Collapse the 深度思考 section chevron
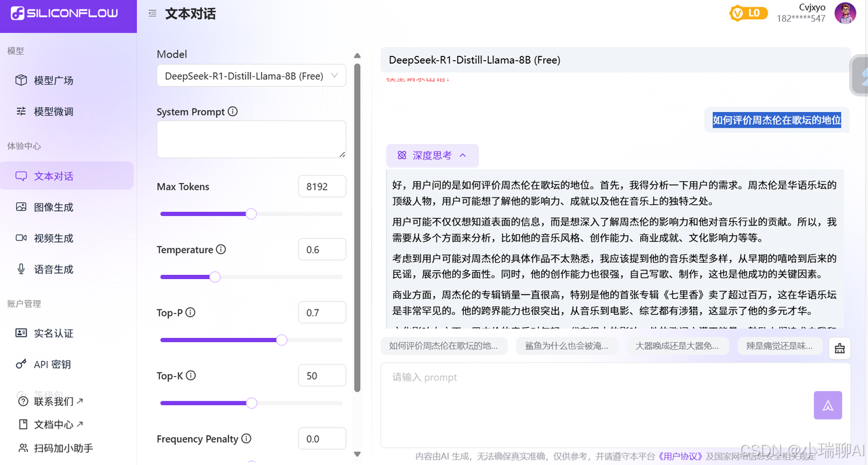Image resolution: width=868 pixels, height=465 pixels. 462,155
